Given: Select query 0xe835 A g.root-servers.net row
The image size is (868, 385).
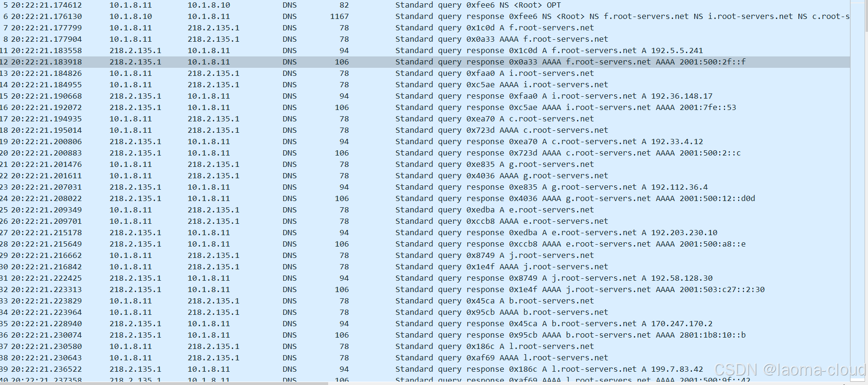Looking at the screenshot, I should tap(425, 164).
